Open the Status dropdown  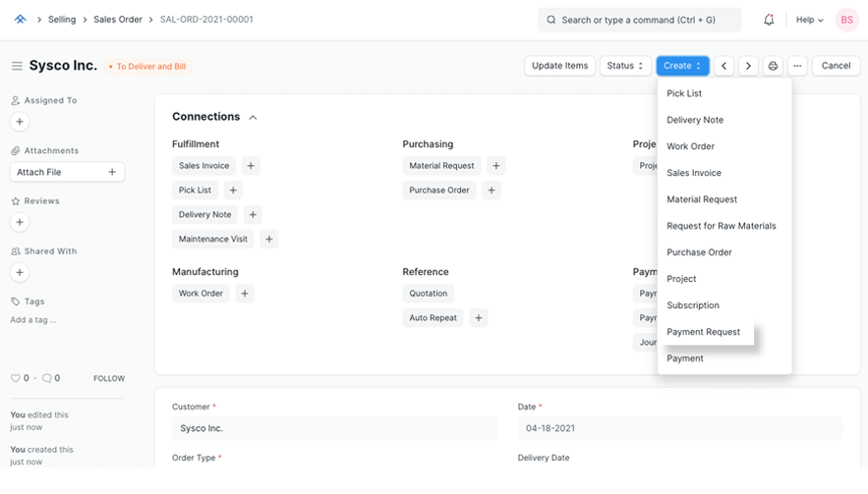coord(625,66)
